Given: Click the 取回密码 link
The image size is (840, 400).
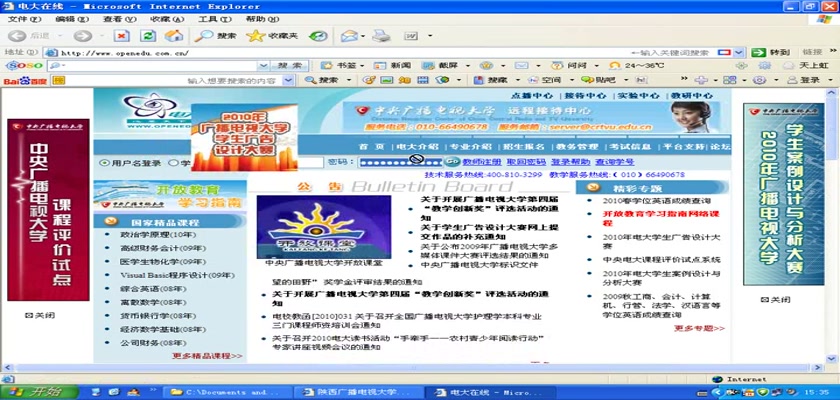Looking at the screenshot, I should point(526,162).
